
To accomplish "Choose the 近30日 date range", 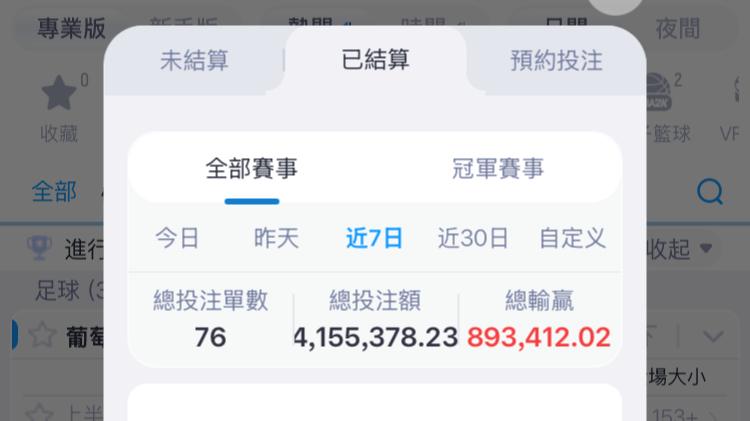I will pyautogui.click(x=473, y=238).
